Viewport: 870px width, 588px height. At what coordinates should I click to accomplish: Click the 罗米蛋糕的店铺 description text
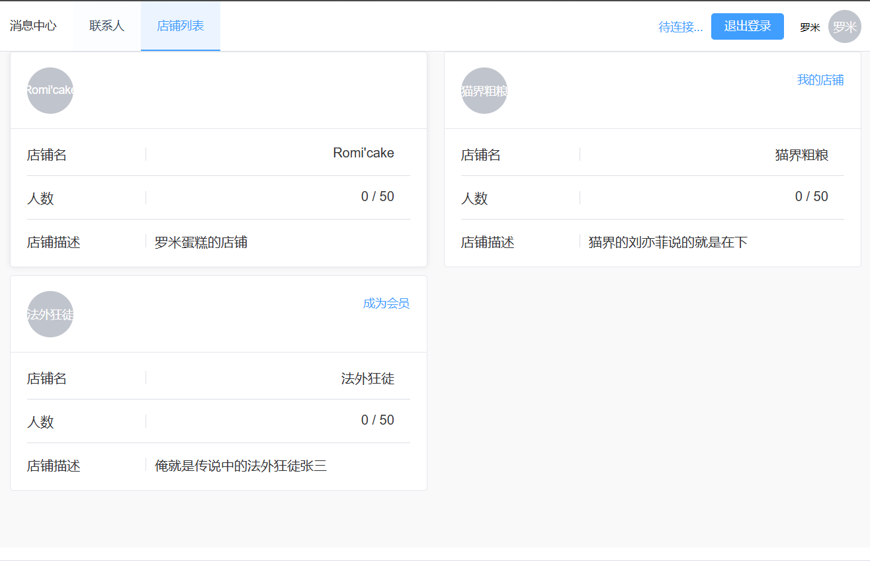(x=201, y=243)
